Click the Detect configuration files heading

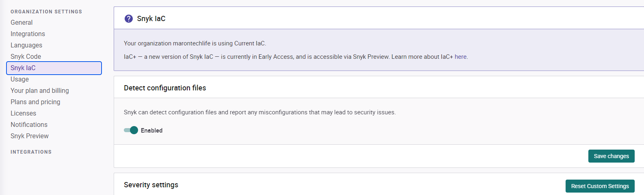pyautogui.click(x=165, y=88)
